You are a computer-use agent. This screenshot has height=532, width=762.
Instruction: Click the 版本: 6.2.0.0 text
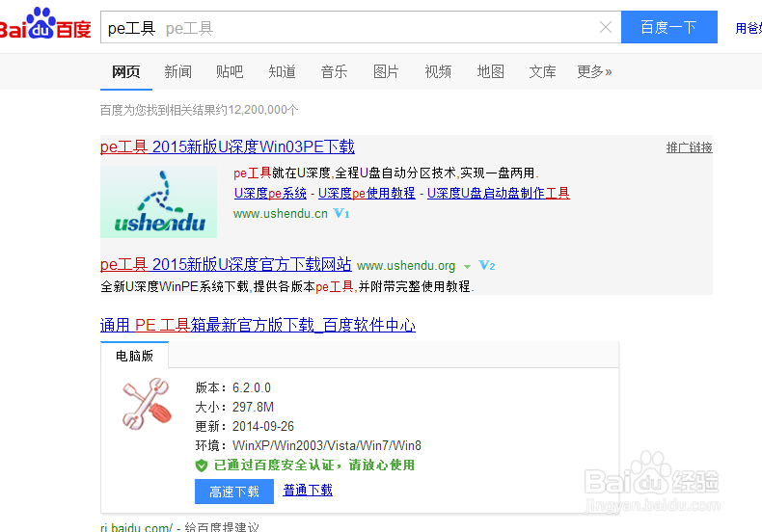[233, 387]
